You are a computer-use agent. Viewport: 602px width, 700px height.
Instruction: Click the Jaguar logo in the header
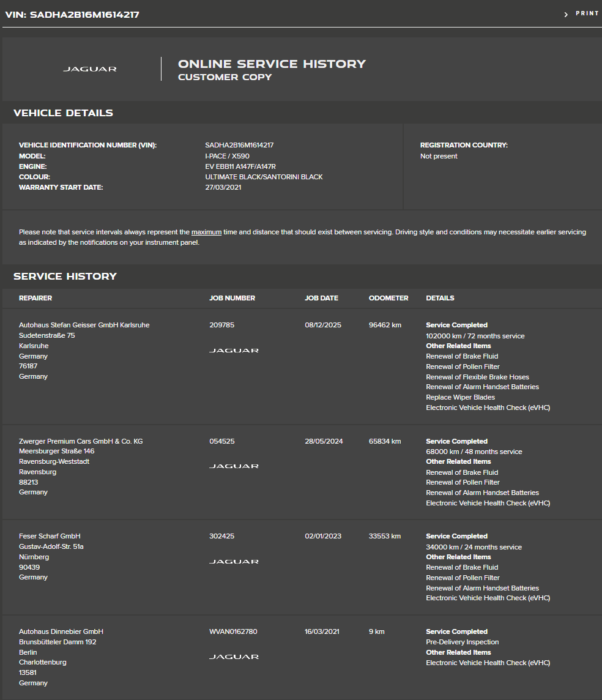(90, 69)
